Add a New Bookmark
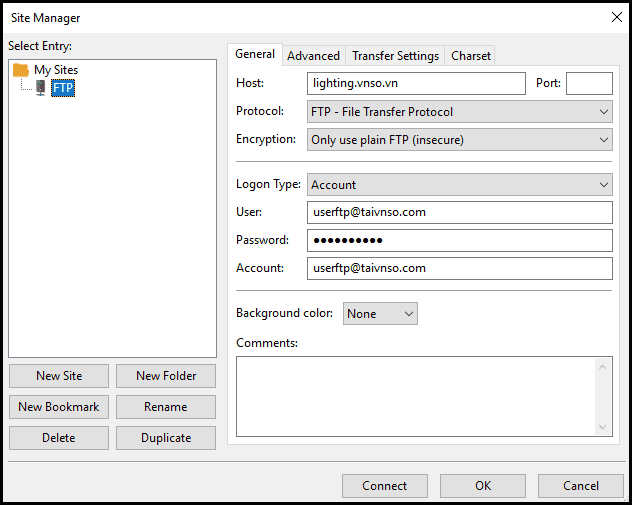This screenshot has height=505, width=632. pos(59,407)
